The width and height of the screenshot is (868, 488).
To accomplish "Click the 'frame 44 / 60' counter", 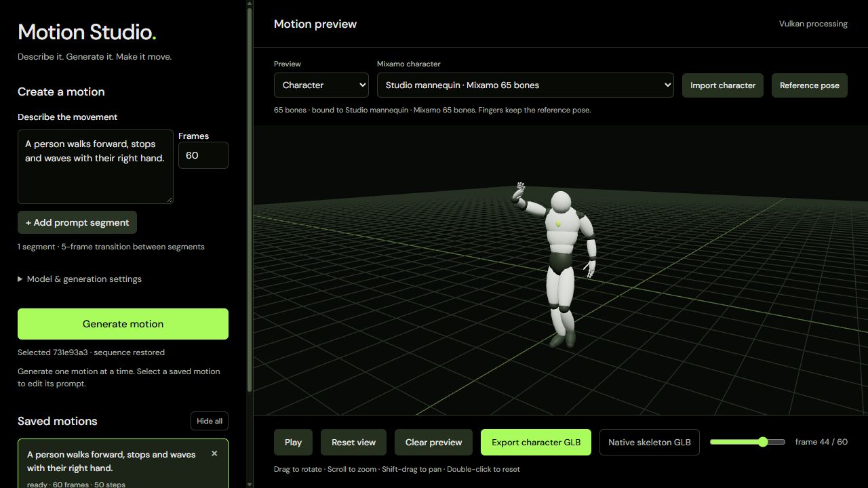I will click(x=821, y=442).
